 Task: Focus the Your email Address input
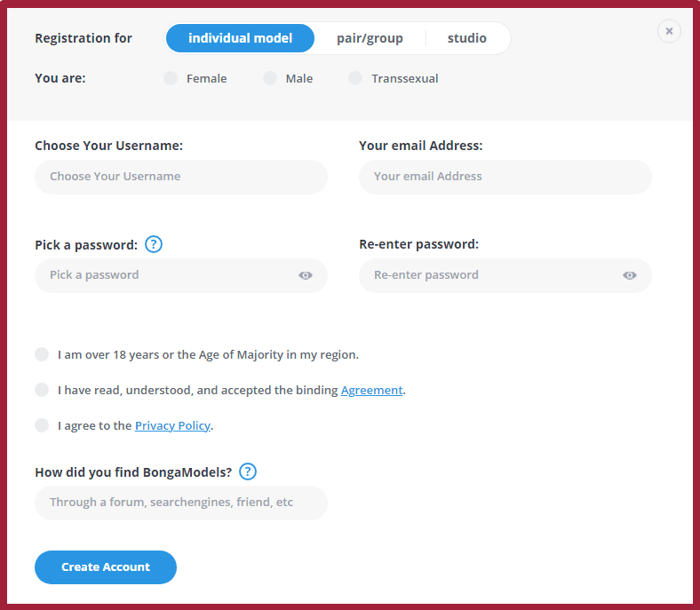[505, 177]
